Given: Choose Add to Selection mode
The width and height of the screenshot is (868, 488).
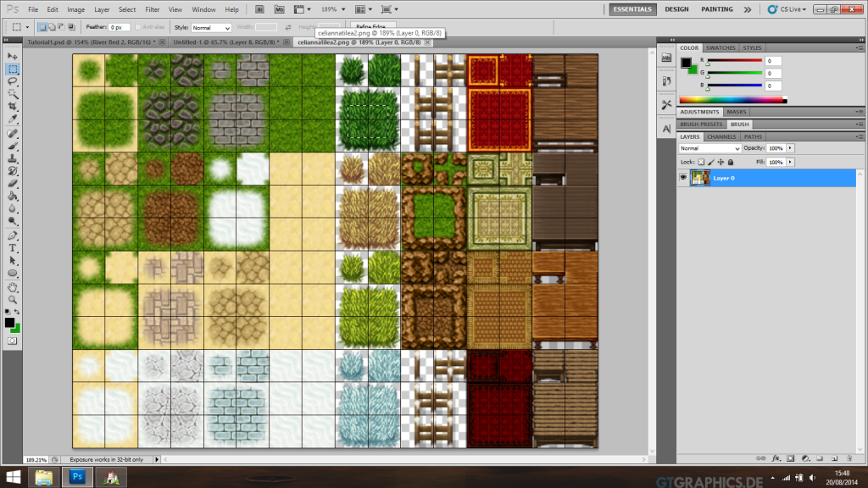Looking at the screenshot, I should tap(52, 26).
